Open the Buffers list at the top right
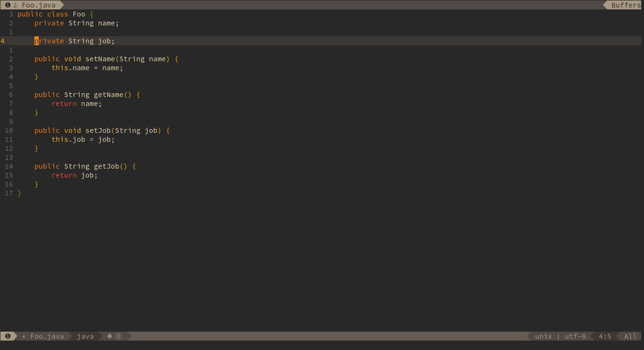644x350 pixels. pyautogui.click(x=626, y=5)
